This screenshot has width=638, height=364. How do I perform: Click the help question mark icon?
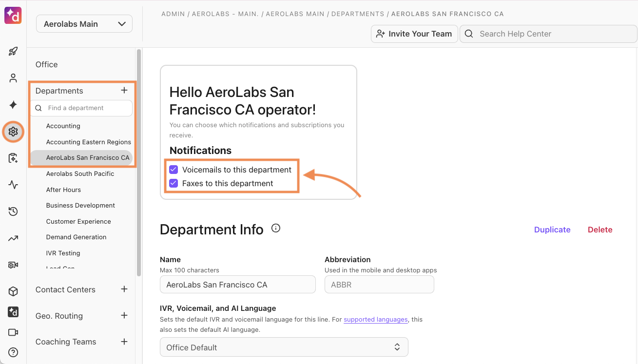(x=13, y=352)
